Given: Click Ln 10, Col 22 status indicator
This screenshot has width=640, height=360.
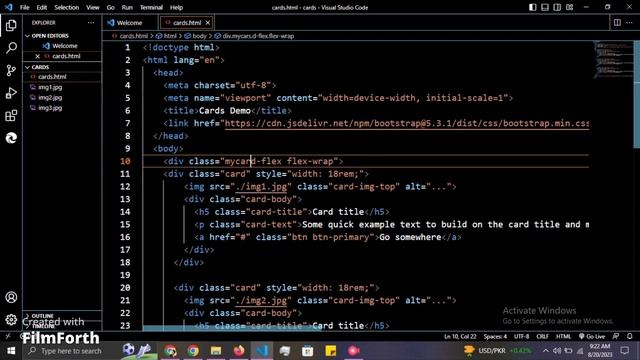Looking at the screenshot, I should point(460,336).
